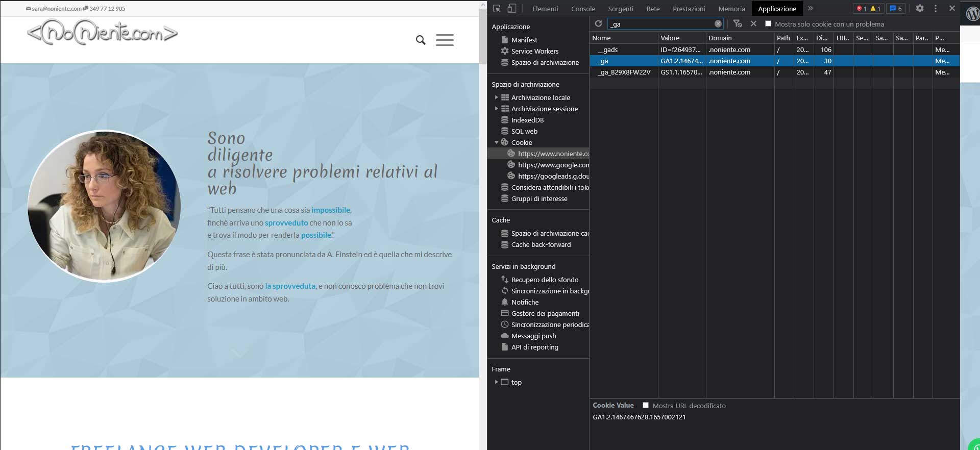Clear the _ga filter text
This screenshot has width=980, height=450.
pyautogui.click(x=718, y=24)
